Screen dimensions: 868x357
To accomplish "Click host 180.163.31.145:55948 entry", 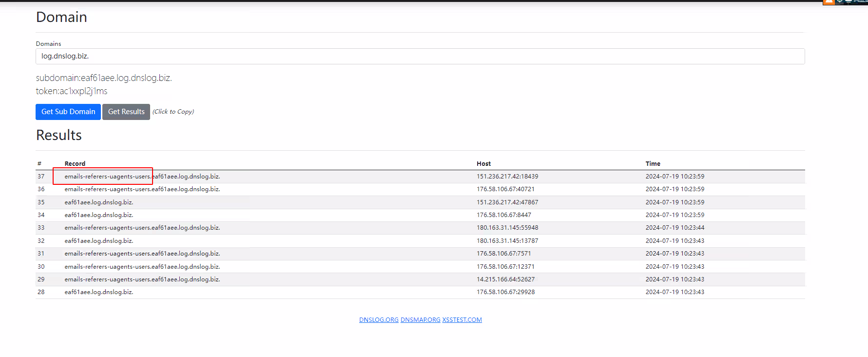I will pos(507,228).
